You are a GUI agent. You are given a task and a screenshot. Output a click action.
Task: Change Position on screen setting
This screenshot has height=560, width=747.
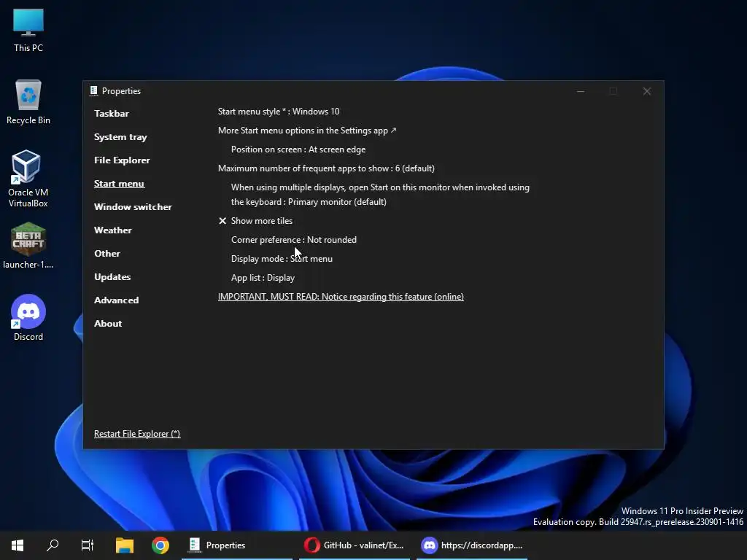[298, 149]
